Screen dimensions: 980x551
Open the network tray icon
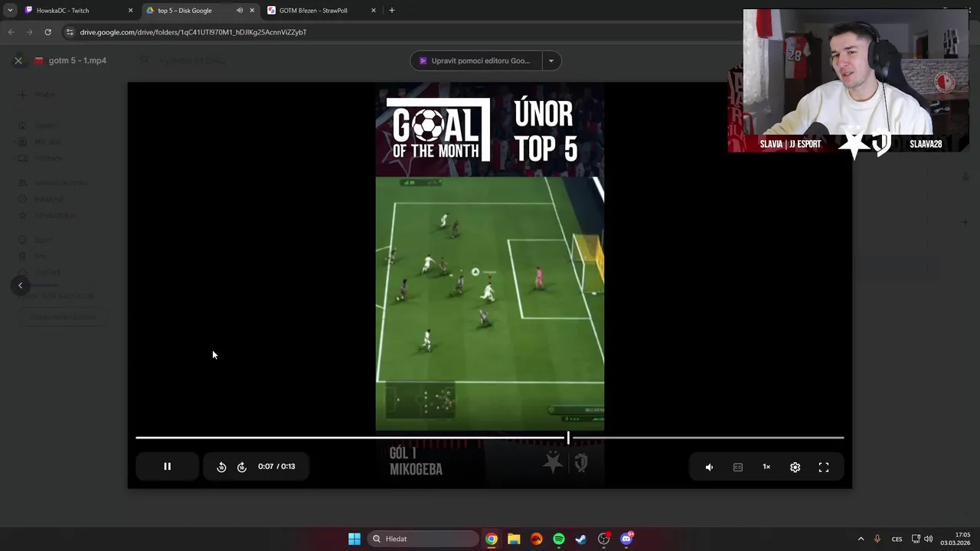[x=916, y=539]
